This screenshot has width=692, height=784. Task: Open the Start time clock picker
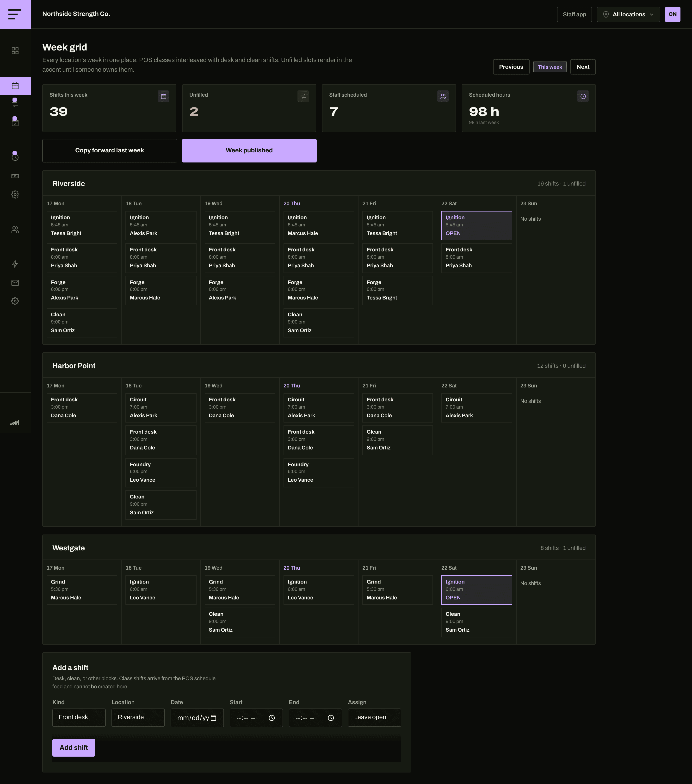point(272,718)
